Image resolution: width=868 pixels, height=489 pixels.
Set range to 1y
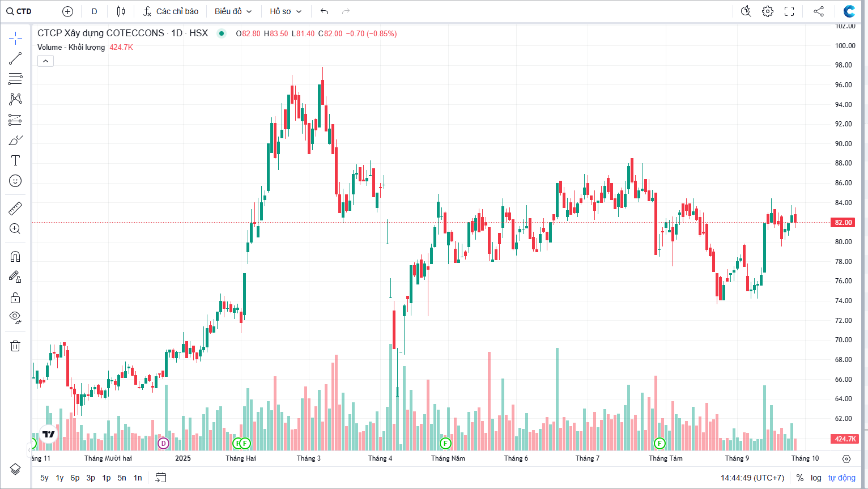click(59, 478)
